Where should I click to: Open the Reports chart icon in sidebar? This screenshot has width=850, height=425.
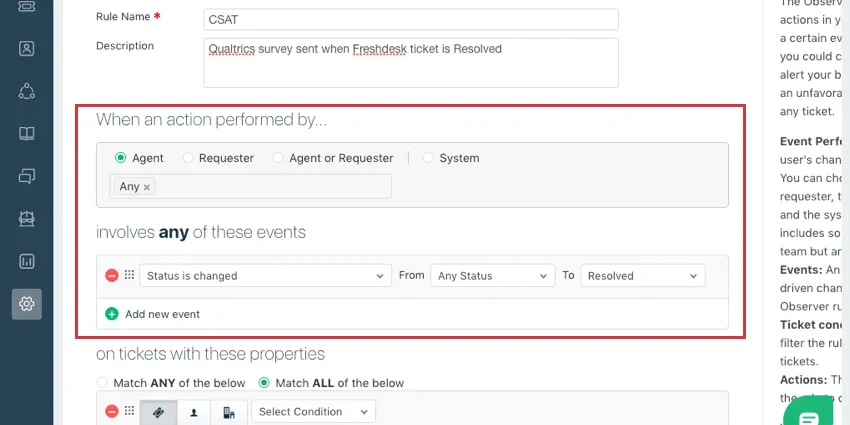pos(27,261)
